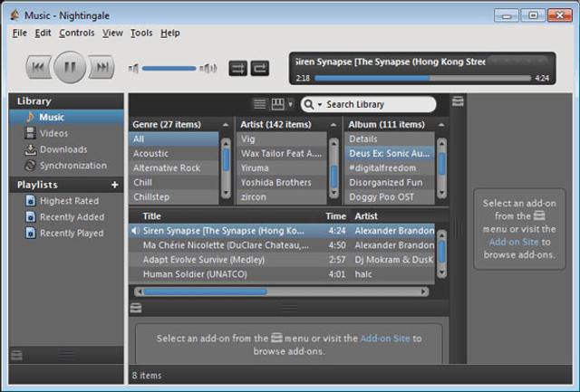Select the Details album
The height and width of the screenshot is (392, 580).
390,139
